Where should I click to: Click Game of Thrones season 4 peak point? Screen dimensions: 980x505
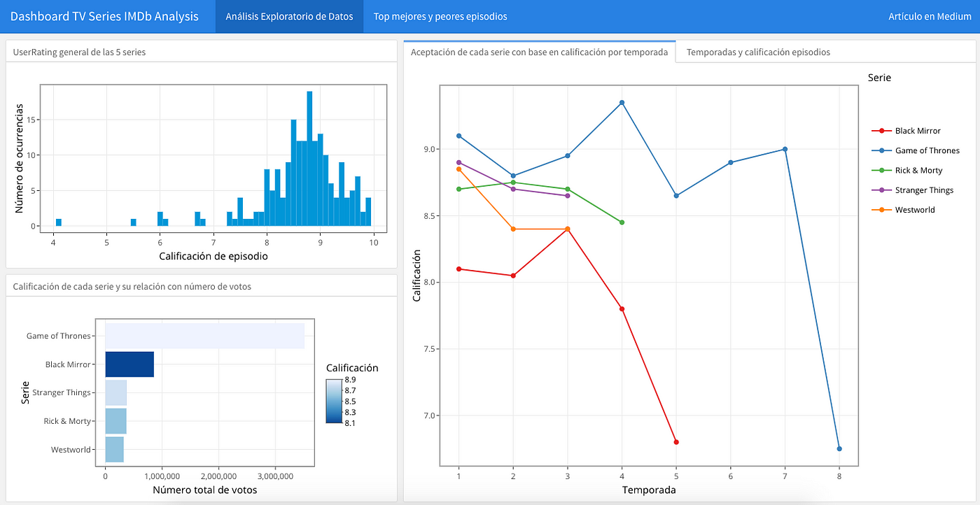click(622, 103)
